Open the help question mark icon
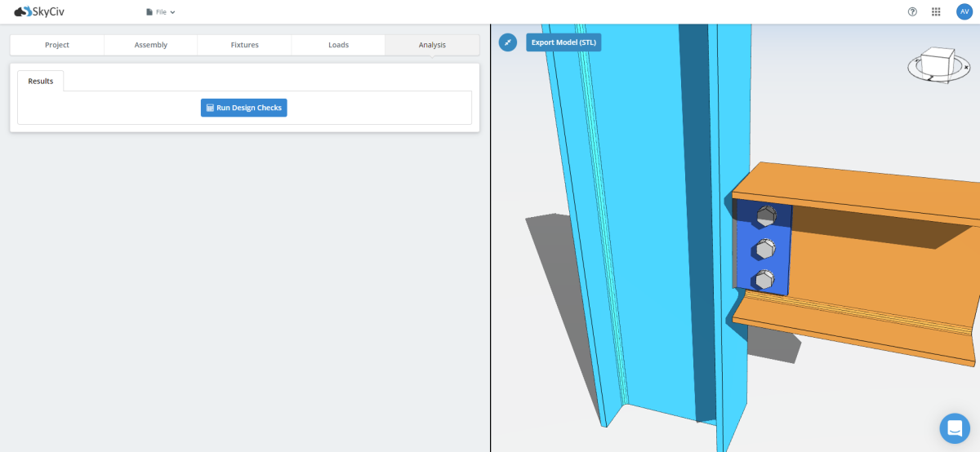 pos(912,12)
